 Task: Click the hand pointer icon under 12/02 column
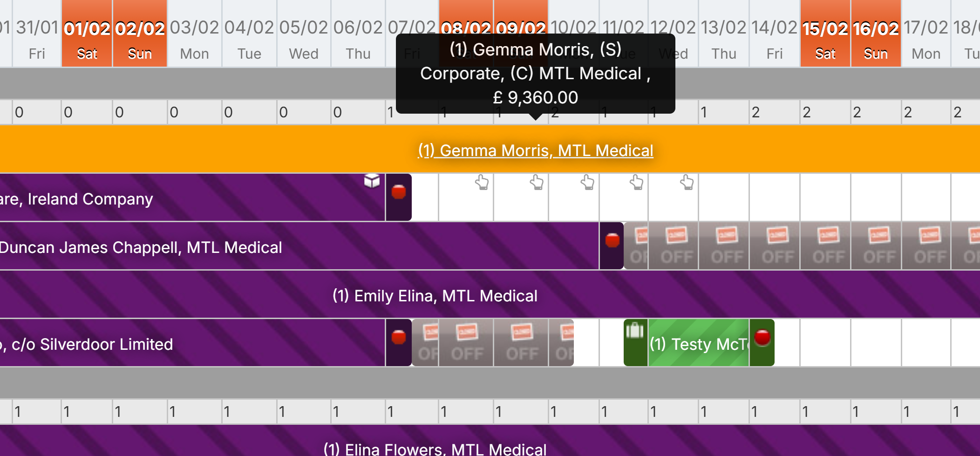687,183
